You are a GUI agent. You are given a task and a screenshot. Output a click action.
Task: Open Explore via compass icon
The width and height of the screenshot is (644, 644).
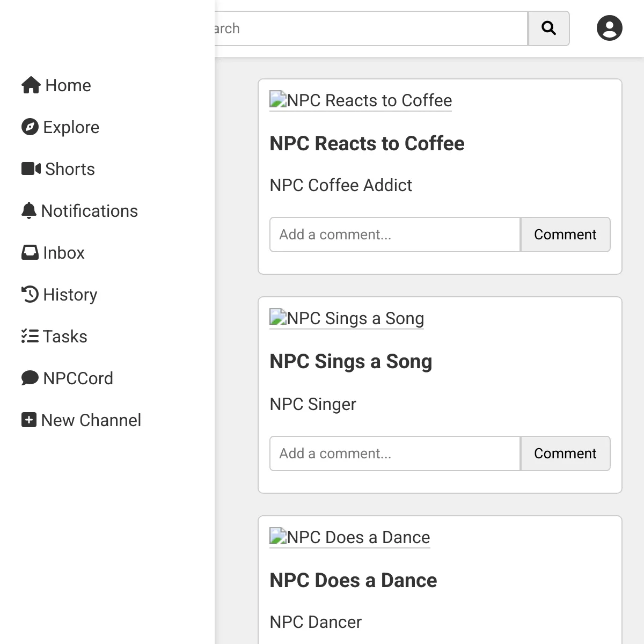30,127
